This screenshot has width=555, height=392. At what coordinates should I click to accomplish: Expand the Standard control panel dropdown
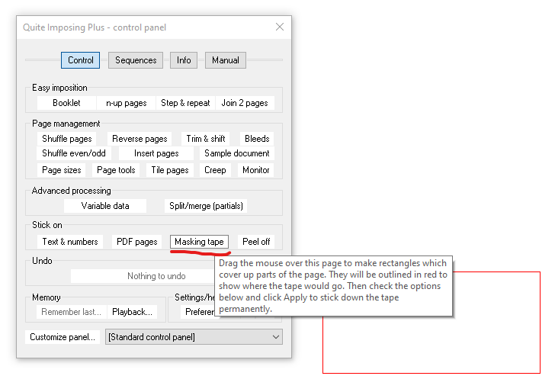click(194, 337)
